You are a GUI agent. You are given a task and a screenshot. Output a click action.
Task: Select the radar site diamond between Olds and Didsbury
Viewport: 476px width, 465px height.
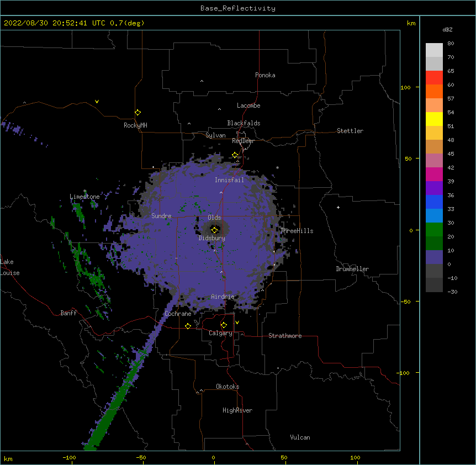point(214,230)
